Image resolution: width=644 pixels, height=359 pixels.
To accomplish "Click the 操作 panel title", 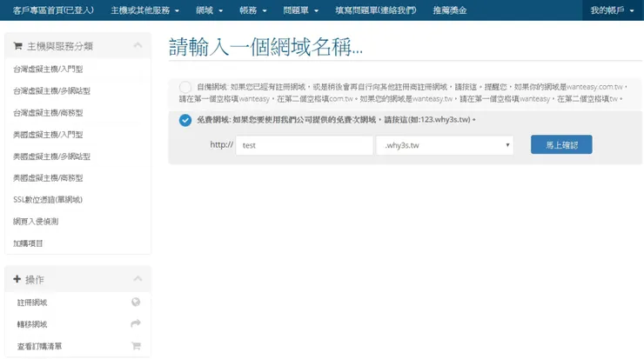I will pyautogui.click(x=34, y=279).
